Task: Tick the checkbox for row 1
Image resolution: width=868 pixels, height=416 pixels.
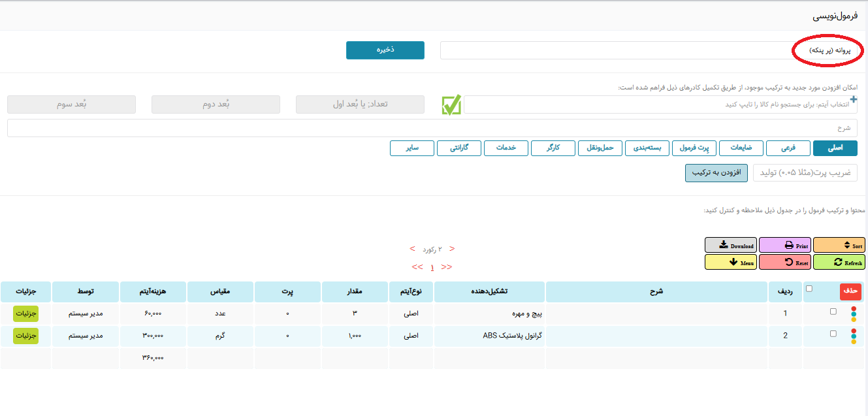Action: (x=833, y=312)
